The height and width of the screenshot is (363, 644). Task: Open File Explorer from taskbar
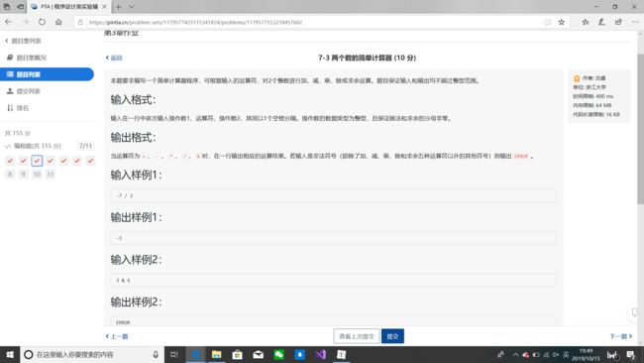pyautogui.click(x=216, y=354)
